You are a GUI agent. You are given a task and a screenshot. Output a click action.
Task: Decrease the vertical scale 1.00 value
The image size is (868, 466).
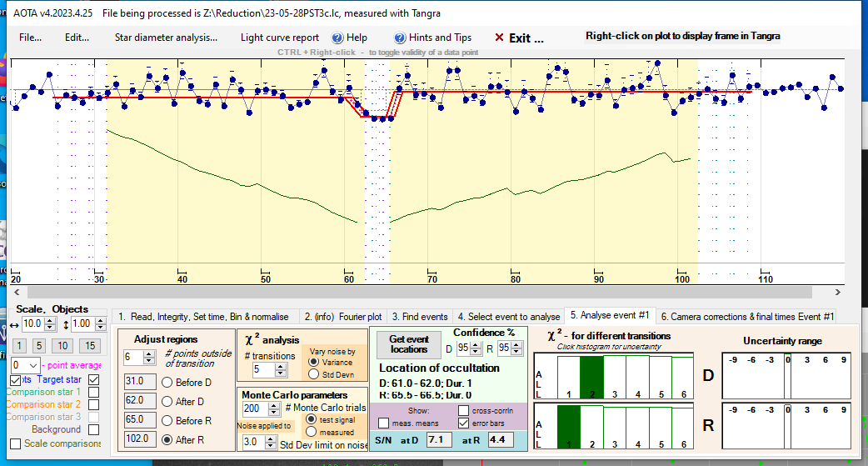click(100, 328)
